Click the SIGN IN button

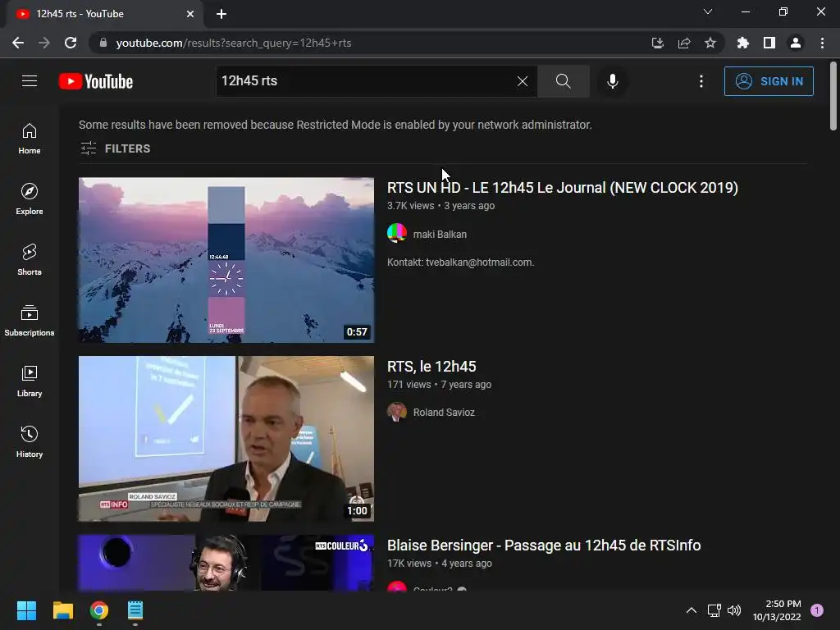[768, 81]
